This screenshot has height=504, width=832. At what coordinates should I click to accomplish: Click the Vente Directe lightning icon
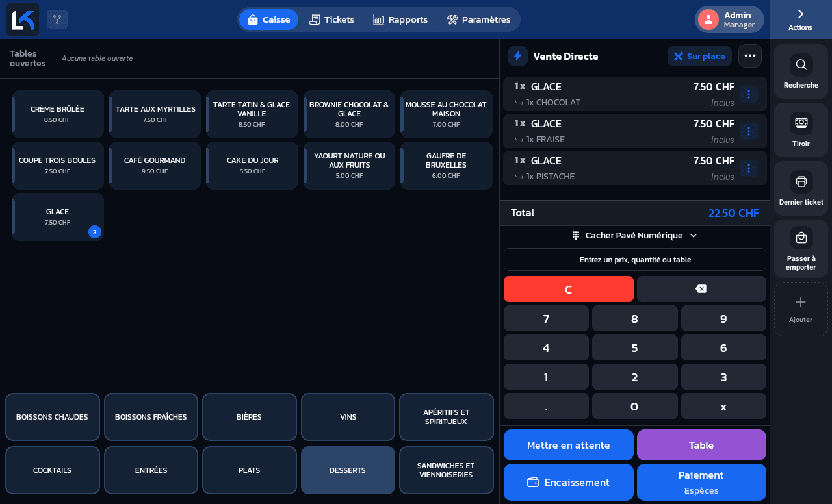(x=518, y=56)
